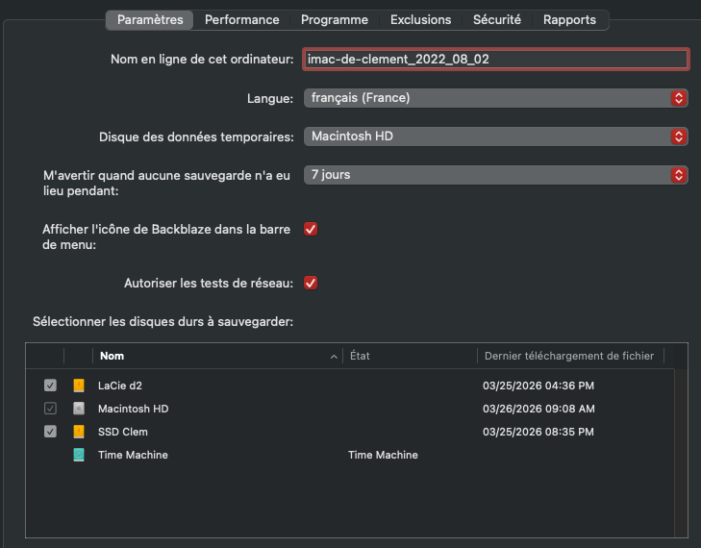Open the 7 jours warning dropdown
This screenshot has width=701, height=548.
[496, 174]
